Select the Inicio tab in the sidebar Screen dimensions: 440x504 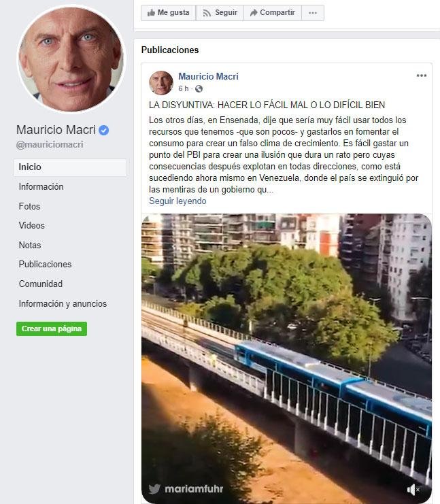pyautogui.click(x=70, y=167)
